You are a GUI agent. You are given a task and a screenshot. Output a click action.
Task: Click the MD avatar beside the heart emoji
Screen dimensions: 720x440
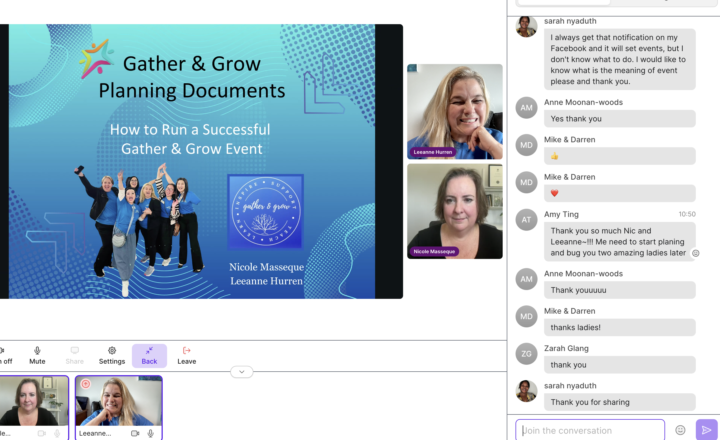pyautogui.click(x=526, y=183)
